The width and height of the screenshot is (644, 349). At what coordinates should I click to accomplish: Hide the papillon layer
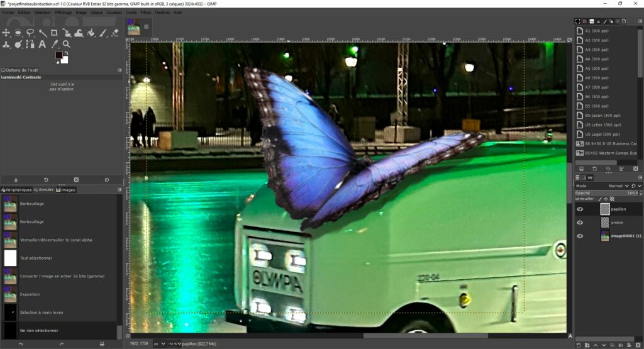[x=580, y=209]
